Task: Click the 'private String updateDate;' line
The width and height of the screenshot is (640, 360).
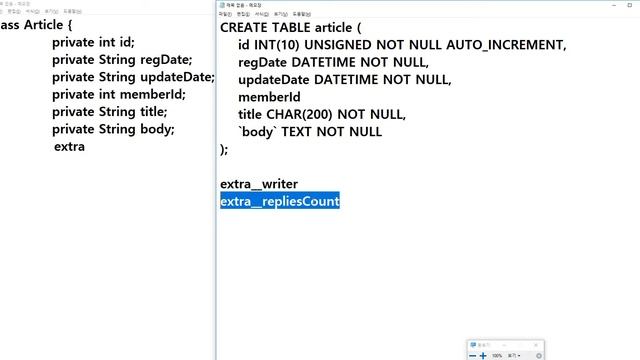Action: pos(133,77)
